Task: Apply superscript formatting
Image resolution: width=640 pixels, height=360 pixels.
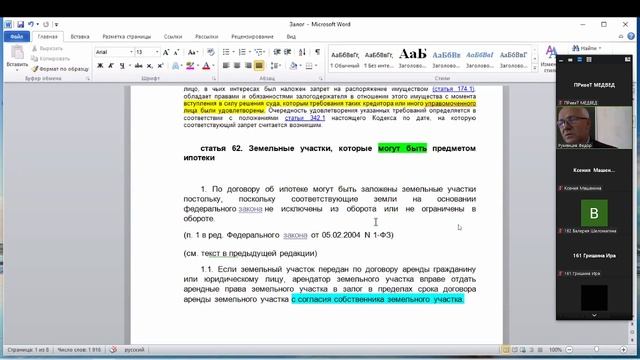Action: pos(160,66)
